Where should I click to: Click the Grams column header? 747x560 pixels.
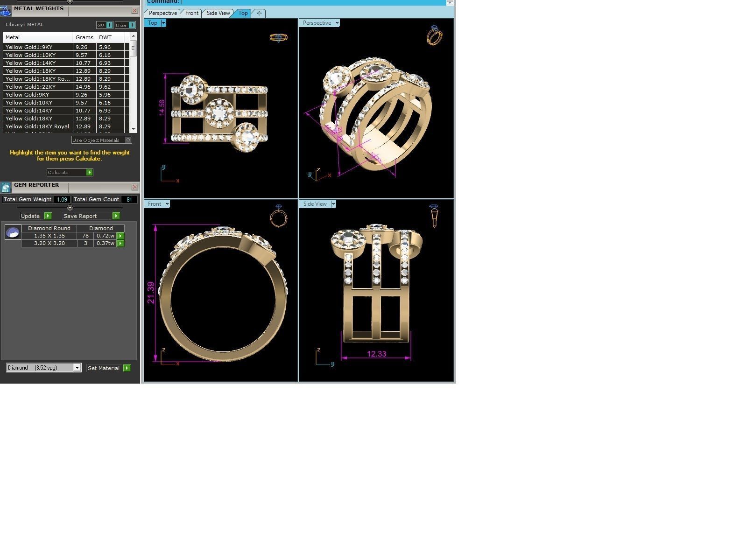(85, 37)
